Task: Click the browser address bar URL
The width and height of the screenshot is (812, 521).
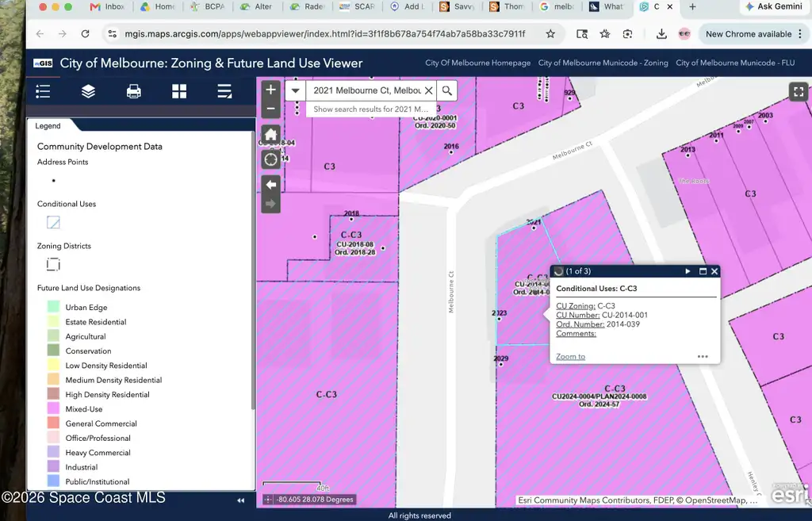Action: [324, 34]
